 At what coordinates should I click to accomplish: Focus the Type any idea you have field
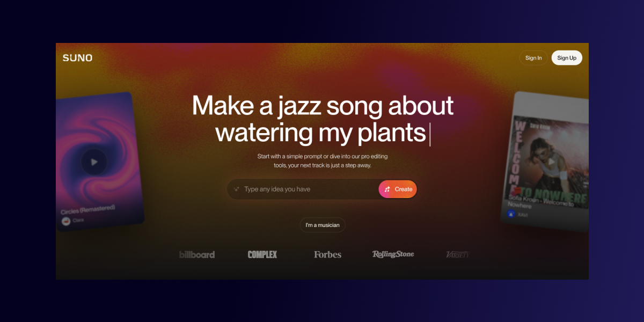click(303, 189)
